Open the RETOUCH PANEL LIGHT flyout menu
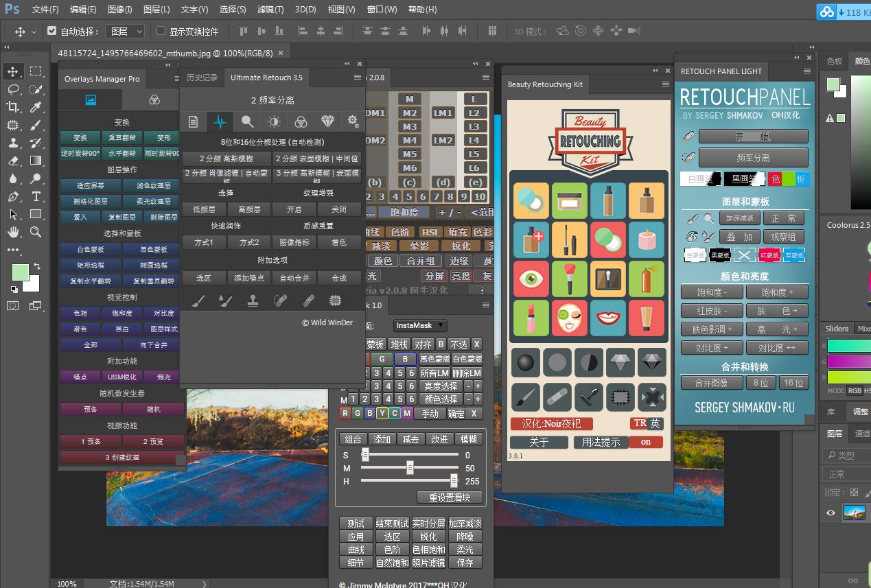 [x=808, y=71]
